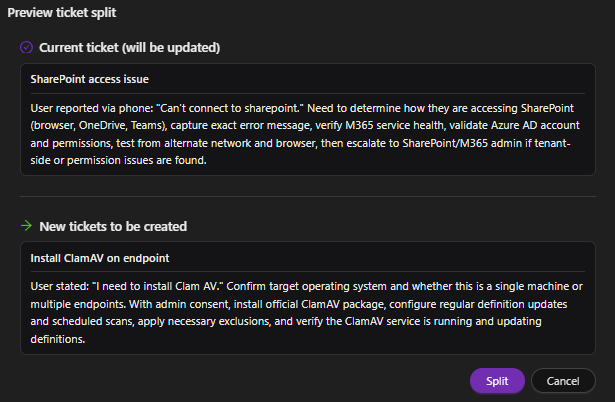Click the Preview ticket split dialog title
The height and width of the screenshot is (402, 615).
pos(61,13)
